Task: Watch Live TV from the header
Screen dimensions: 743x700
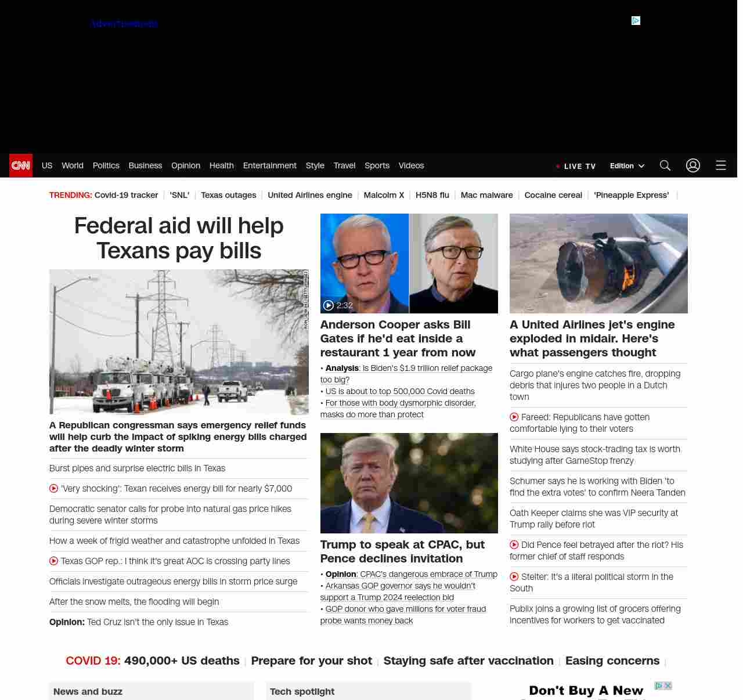Action: click(x=576, y=166)
